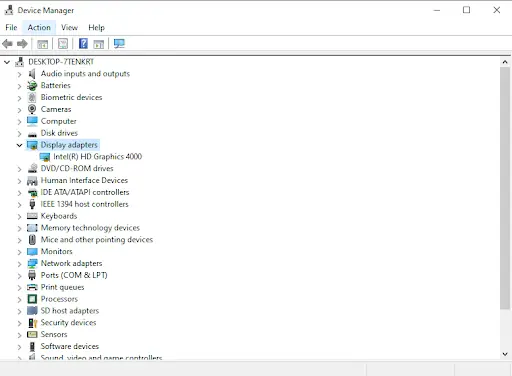512x376 pixels.
Task: Minimize the Device Manager window
Action: click(437, 10)
